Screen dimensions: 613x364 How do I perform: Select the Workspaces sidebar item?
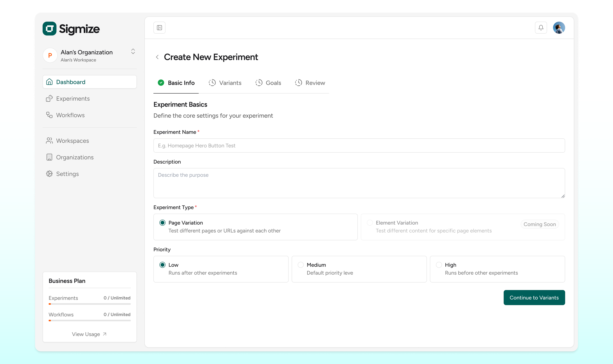[x=72, y=141]
